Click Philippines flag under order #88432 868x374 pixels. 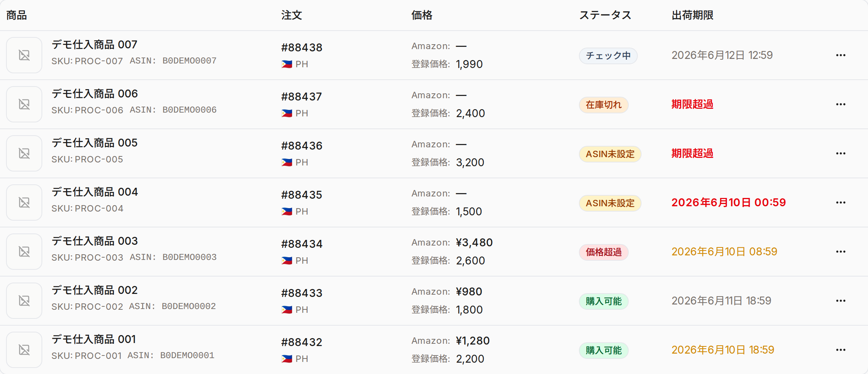[x=287, y=359]
